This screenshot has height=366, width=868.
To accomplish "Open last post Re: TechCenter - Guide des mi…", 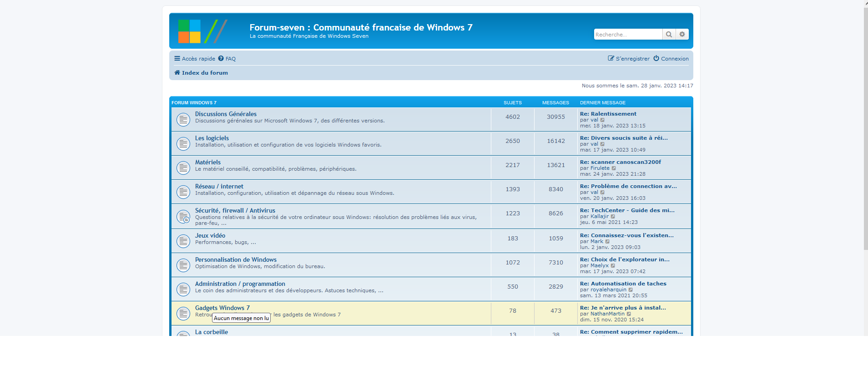I will tap(627, 210).
